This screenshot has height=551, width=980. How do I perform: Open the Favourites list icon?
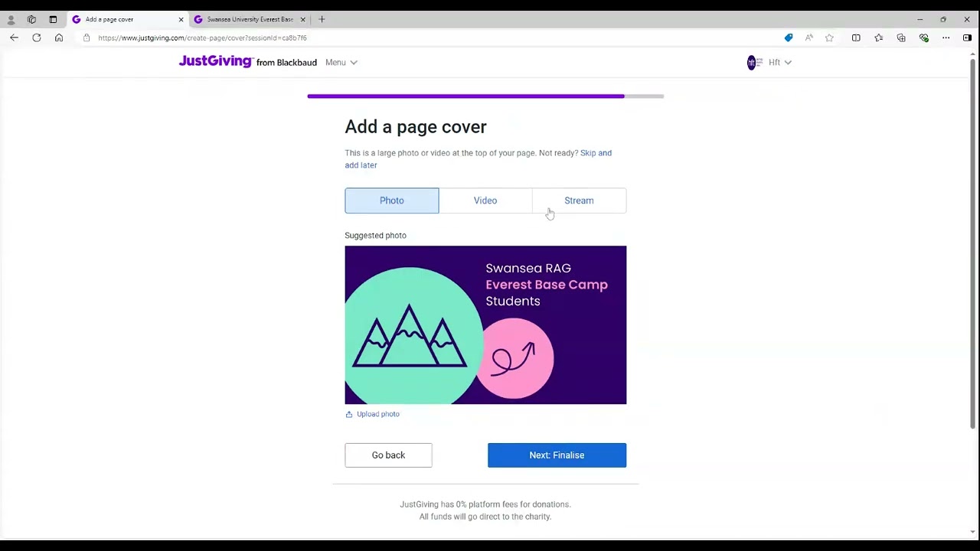879,37
